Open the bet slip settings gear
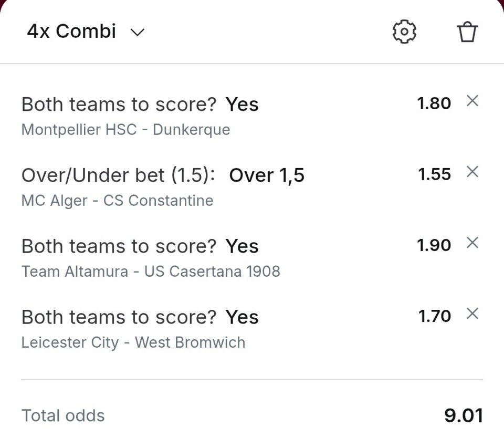 (404, 32)
